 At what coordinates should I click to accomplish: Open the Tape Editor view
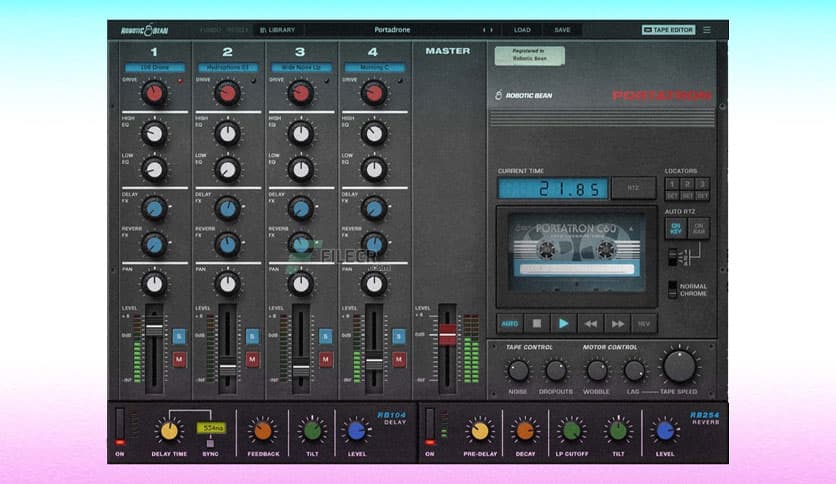[x=668, y=30]
